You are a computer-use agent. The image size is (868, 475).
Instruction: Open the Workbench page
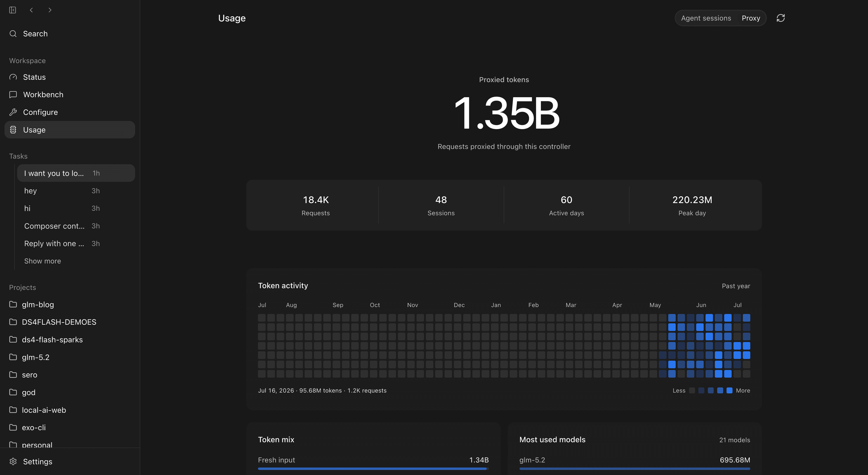70,95
